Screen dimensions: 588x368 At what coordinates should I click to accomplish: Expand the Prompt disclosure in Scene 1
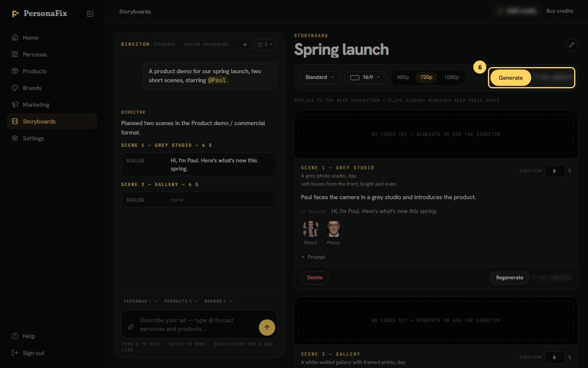314,257
